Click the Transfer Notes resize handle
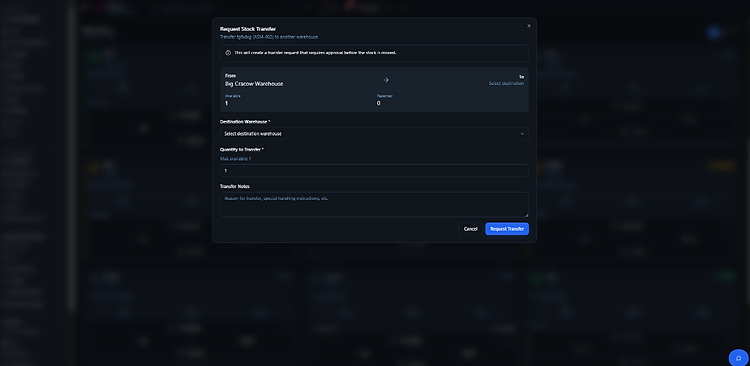The height and width of the screenshot is (366, 750). point(526,215)
